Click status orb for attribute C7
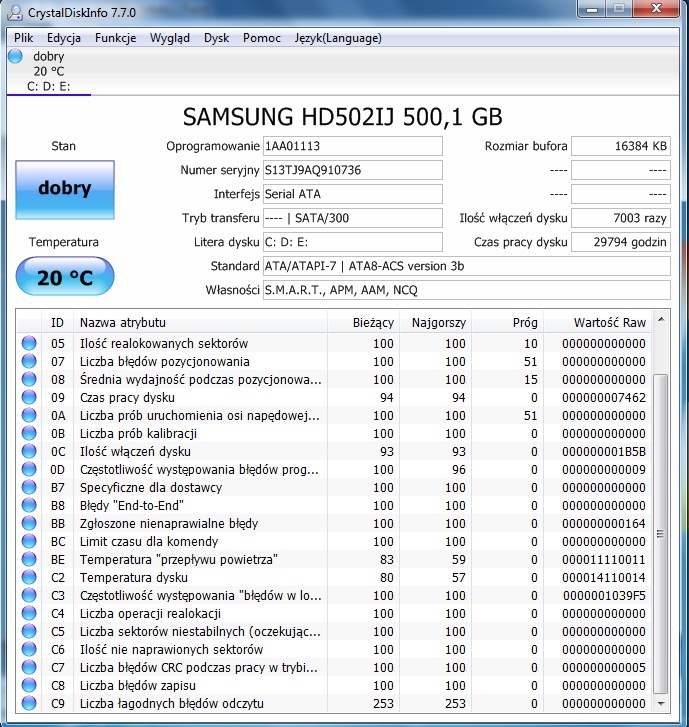 (29, 667)
